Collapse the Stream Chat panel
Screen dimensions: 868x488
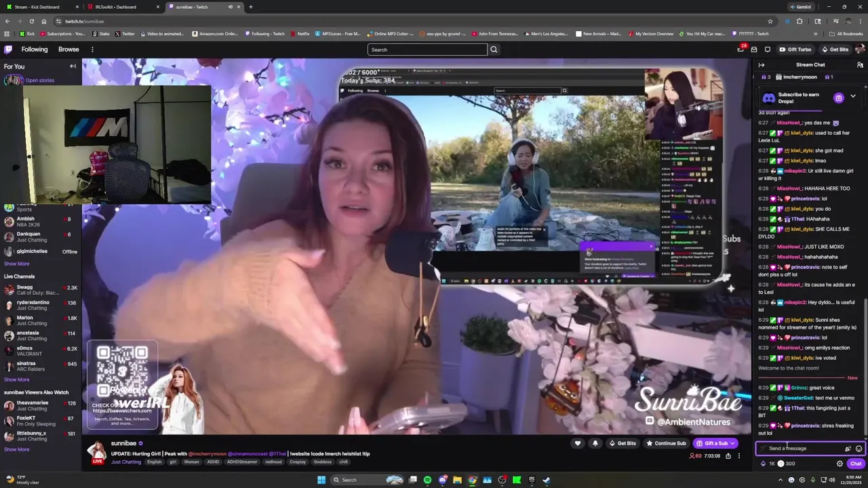tap(762, 65)
